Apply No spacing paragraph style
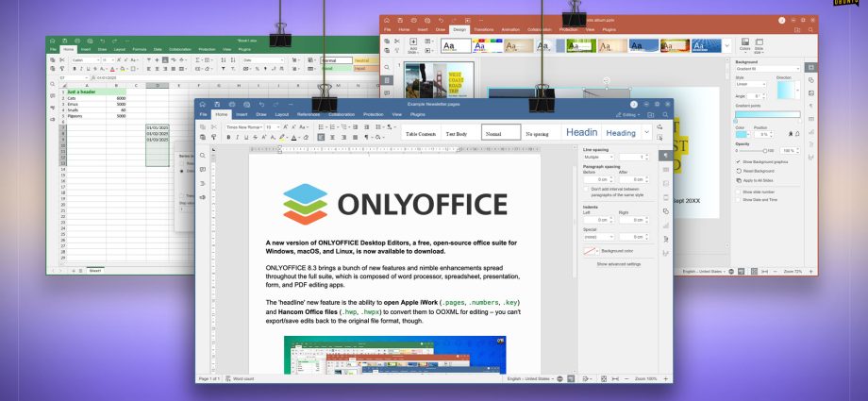868x401 pixels. tap(537, 134)
